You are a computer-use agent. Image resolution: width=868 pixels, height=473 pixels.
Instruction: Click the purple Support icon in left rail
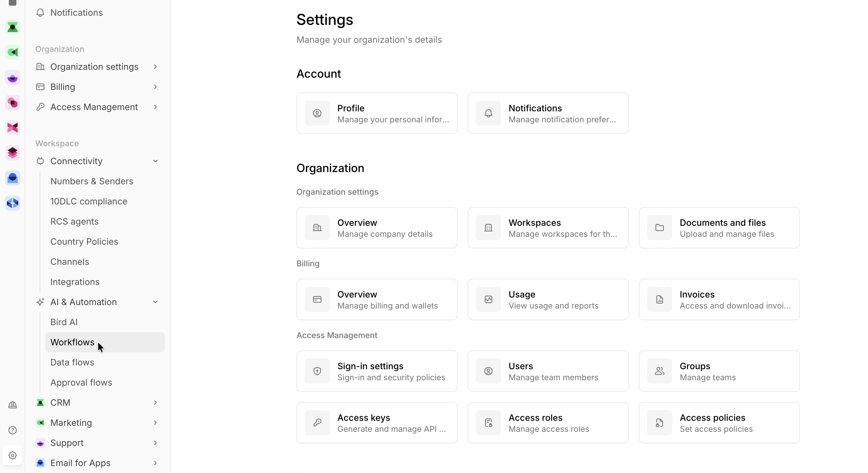coord(13,78)
